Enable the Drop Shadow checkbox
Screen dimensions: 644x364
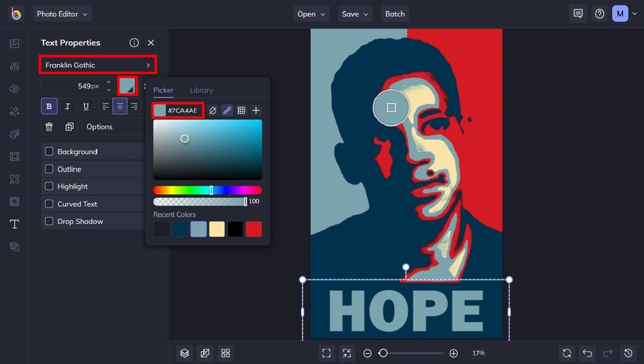pos(49,221)
